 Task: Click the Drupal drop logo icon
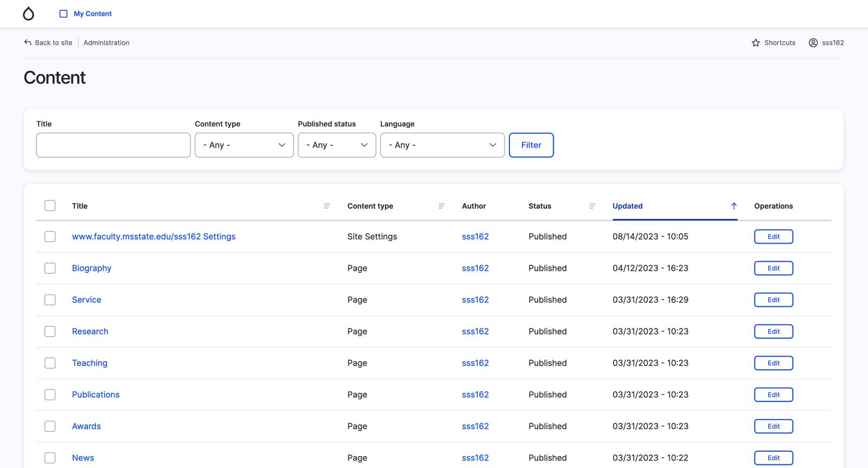28,14
